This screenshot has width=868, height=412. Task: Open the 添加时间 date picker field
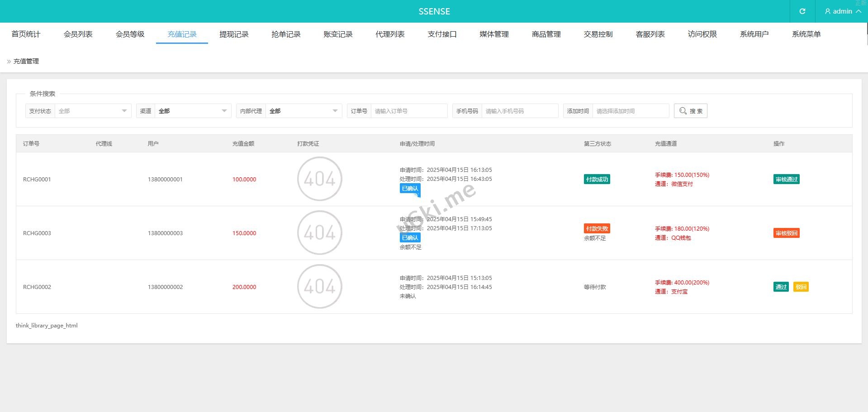(x=630, y=111)
